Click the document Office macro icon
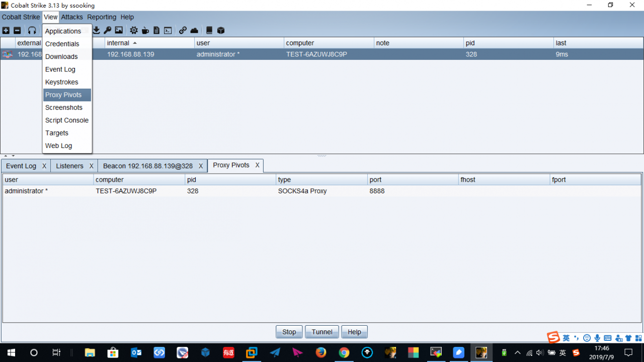The width and height of the screenshot is (644, 362). 156,31
